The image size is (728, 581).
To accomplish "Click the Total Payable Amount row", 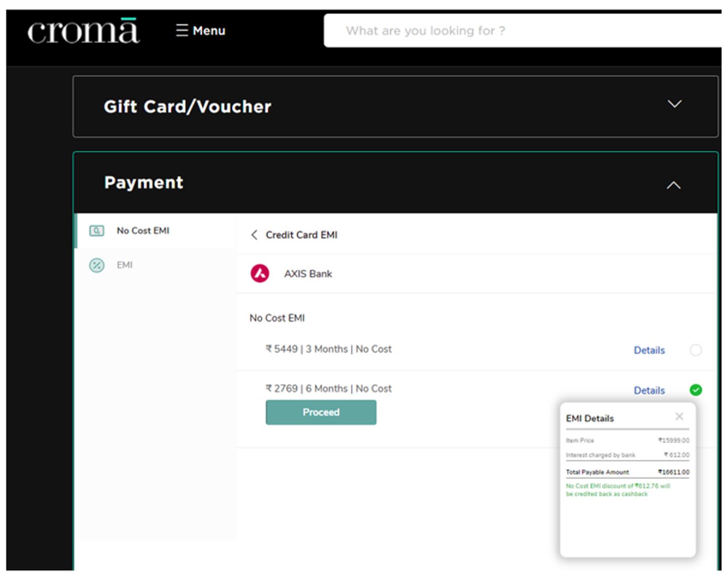I will [627, 472].
